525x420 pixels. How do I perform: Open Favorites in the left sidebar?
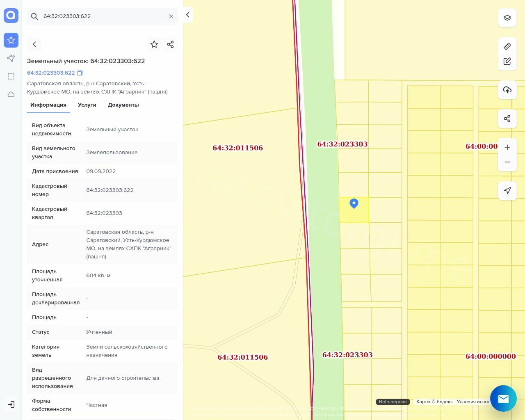point(11,40)
